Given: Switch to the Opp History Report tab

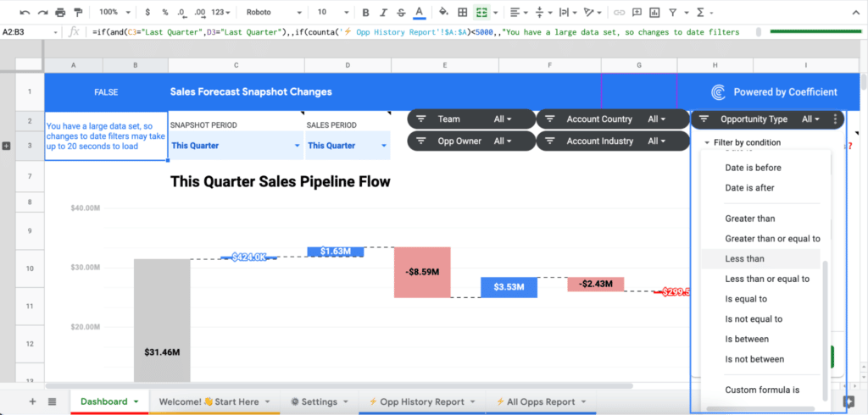Looking at the screenshot, I should [x=422, y=401].
